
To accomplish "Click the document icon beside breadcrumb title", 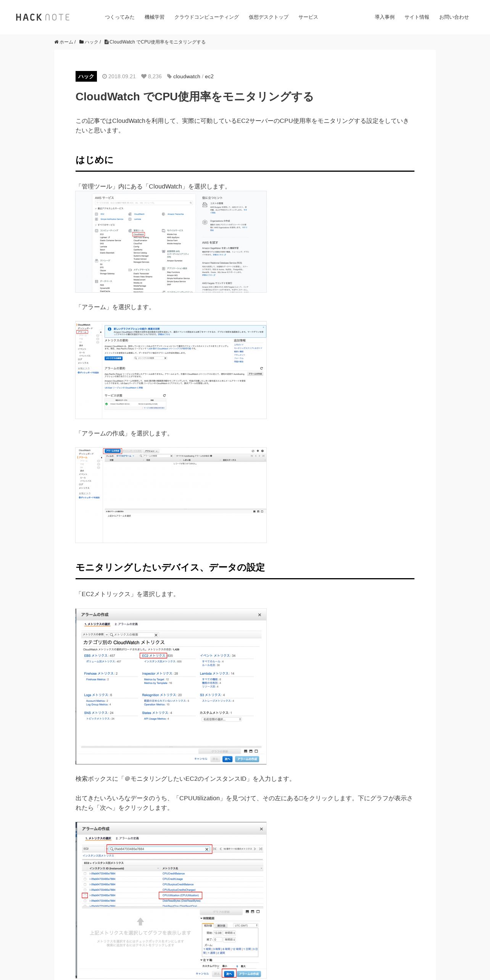I will pyautogui.click(x=106, y=42).
